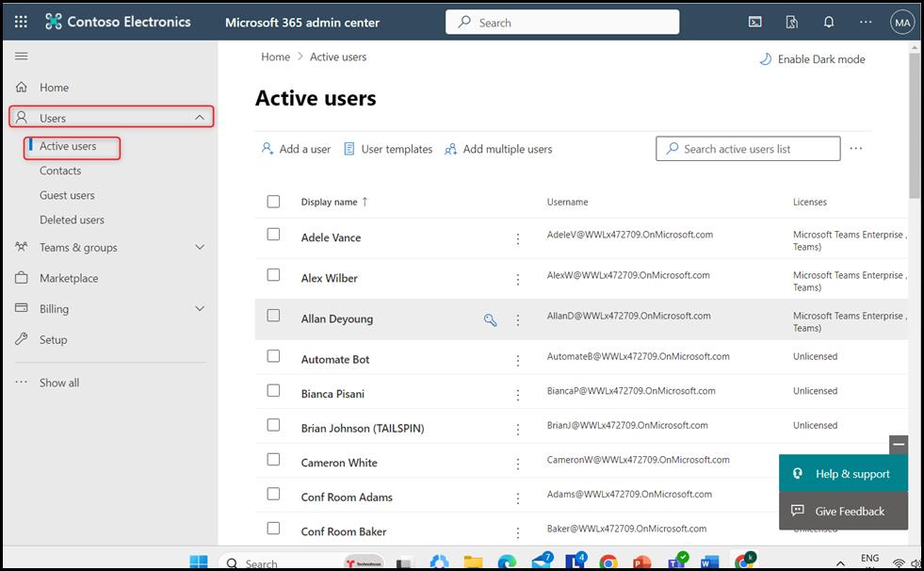The image size is (924, 571).
Task: Click the ellipsis next to search active users
Action: coord(855,149)
